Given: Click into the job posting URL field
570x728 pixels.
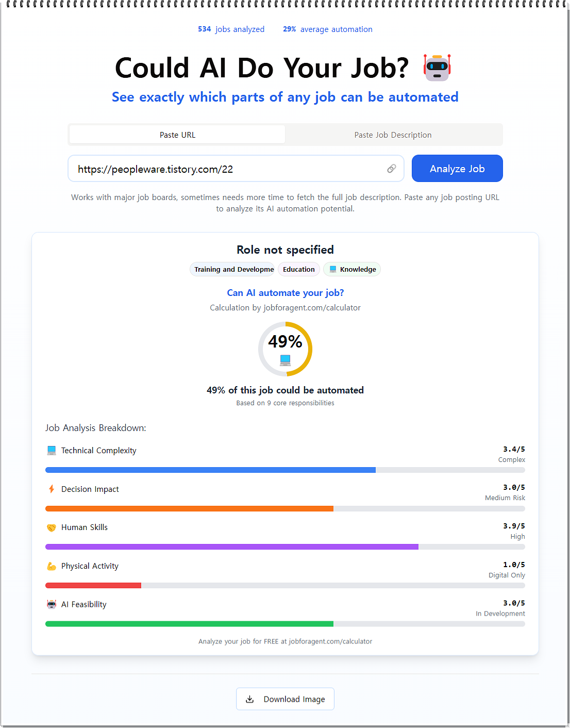Looking at the screenshot, I should pyautogui.click(x=227, y=169).
